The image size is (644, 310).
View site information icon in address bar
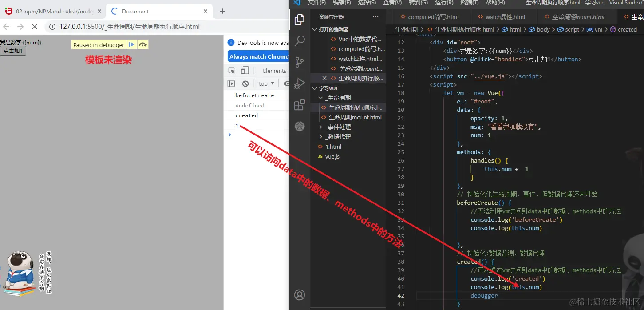click(52, 27)
